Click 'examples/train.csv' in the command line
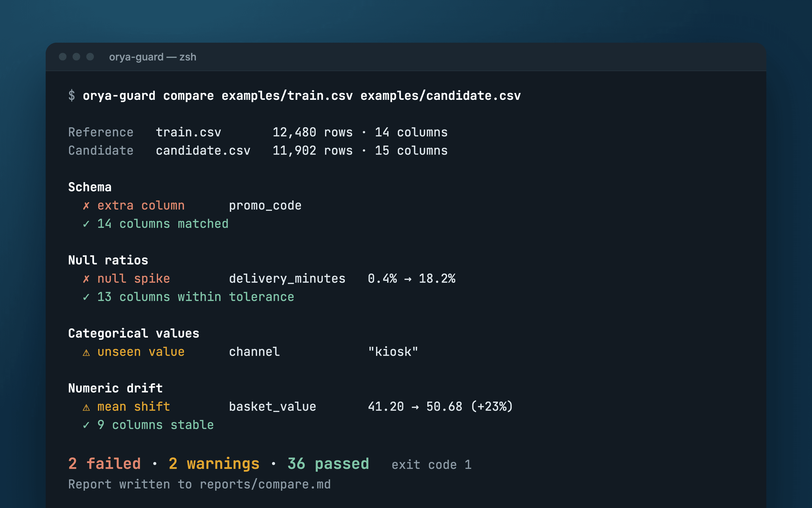The image size is (812, 508). [x=287, y=96]
